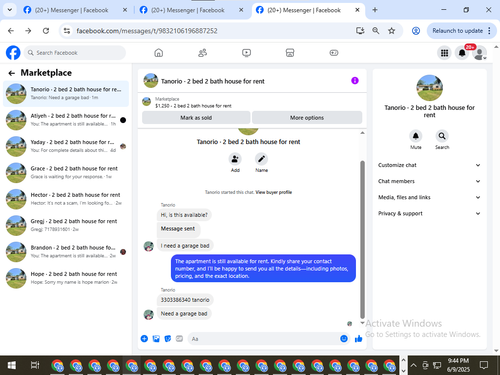Viewport: 500px width, 375px height.
Task: Focus the Search Facebook field
Action: 75,53
